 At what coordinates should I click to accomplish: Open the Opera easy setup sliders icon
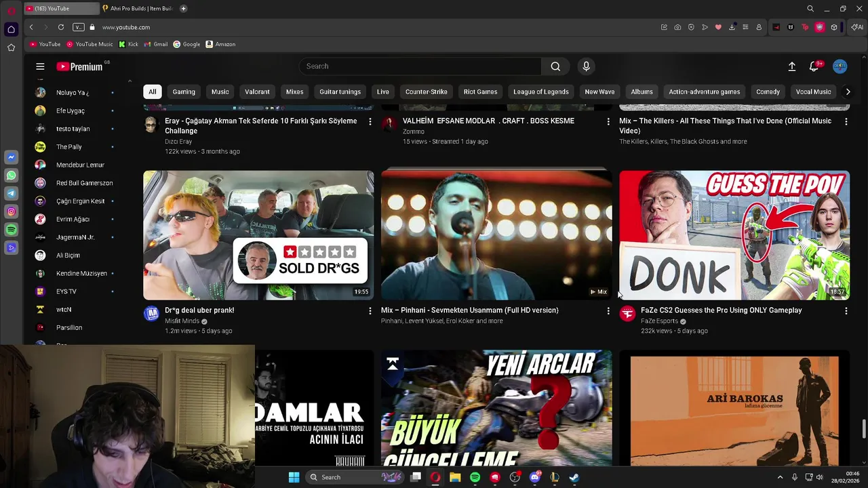745,27
